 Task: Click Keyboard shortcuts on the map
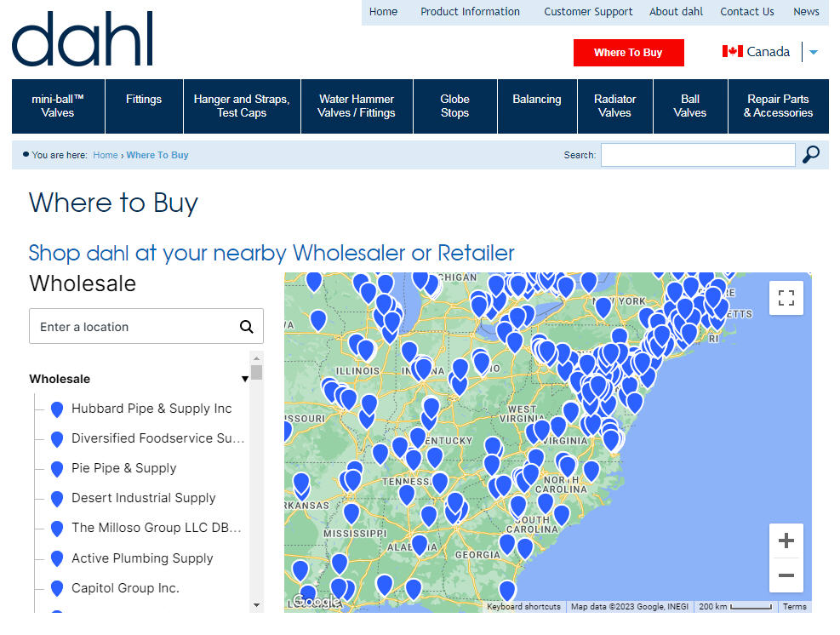point(523,607)
